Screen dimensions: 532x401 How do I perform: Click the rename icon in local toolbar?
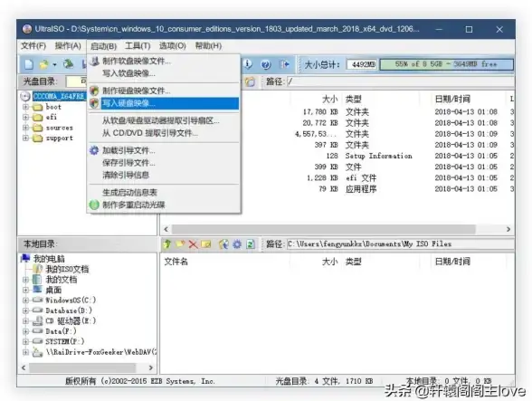(206, 243)
